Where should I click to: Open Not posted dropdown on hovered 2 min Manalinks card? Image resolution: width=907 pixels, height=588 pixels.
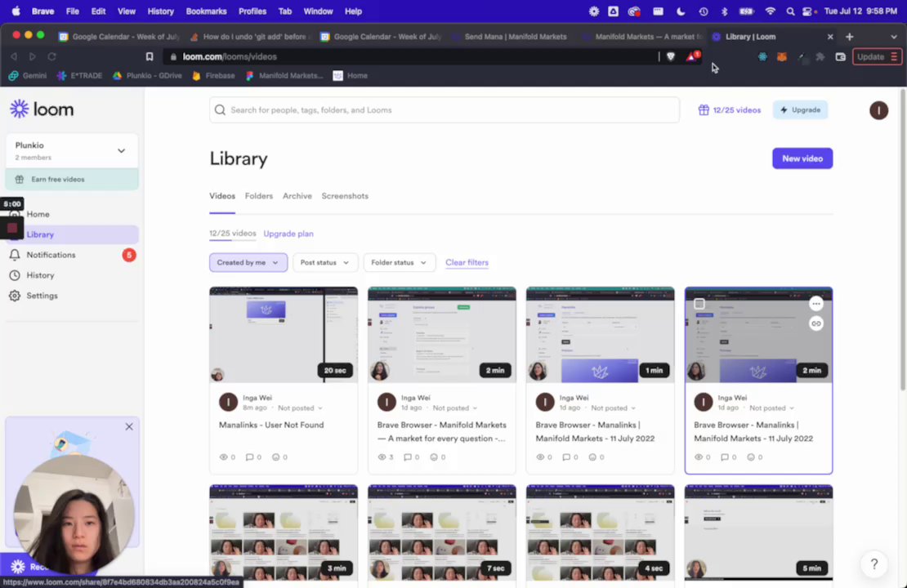771,408
